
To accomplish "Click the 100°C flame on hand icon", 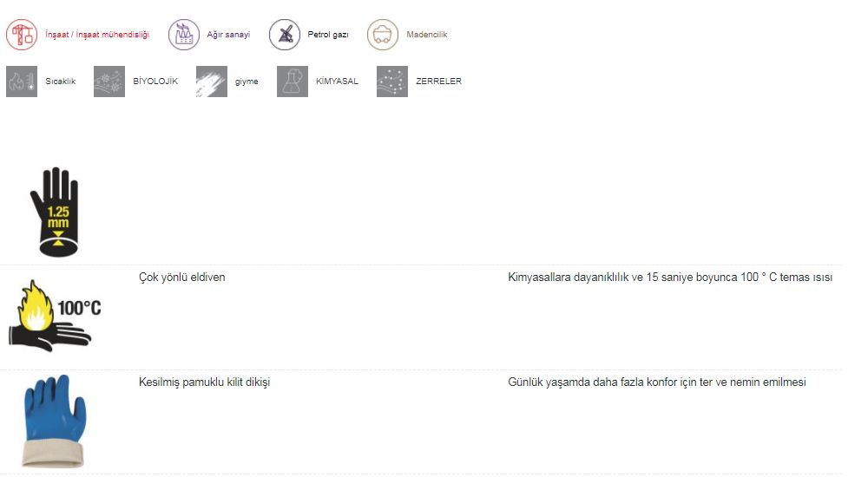I will point(54,316).
